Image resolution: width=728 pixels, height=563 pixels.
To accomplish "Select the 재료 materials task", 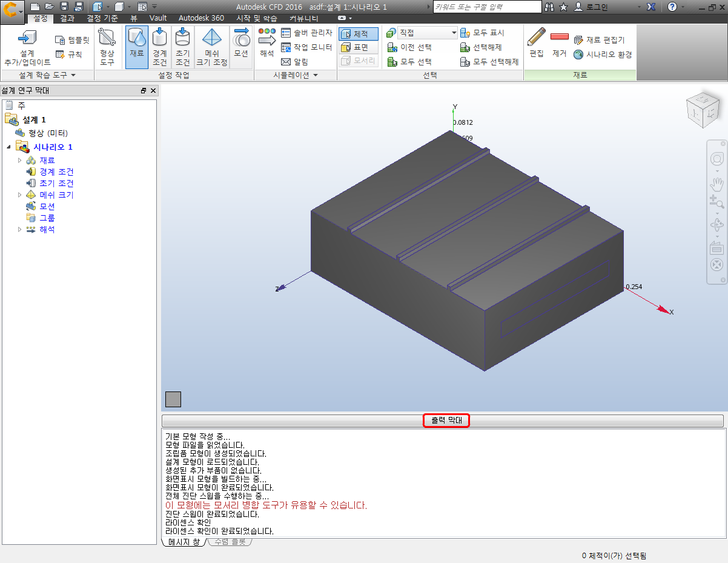I will [137, 47].
